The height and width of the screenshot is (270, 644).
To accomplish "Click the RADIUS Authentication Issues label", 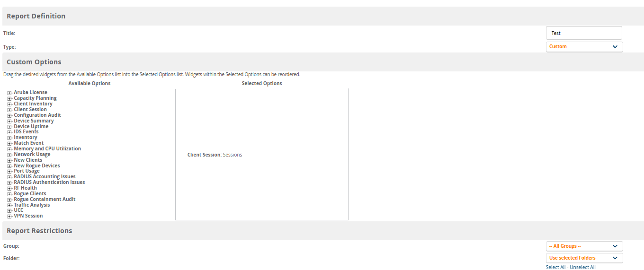I will pos(49,182).
